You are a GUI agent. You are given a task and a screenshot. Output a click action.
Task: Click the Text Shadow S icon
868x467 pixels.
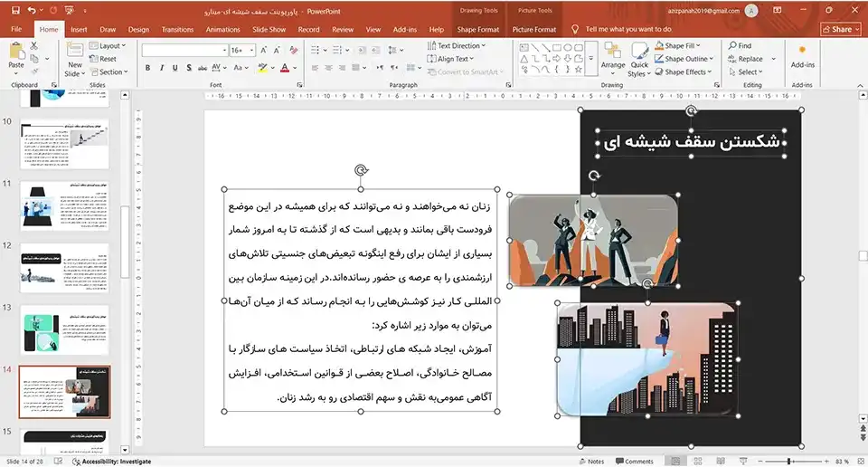tap(189, 68)
